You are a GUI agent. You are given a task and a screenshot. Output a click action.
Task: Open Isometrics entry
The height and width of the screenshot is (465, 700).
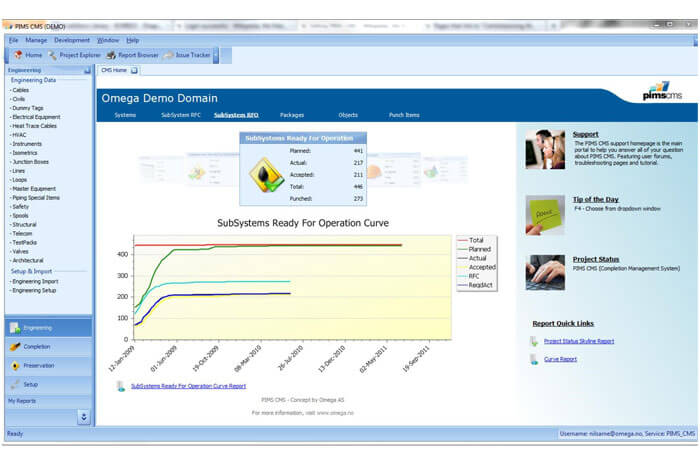tap(25, 153)
